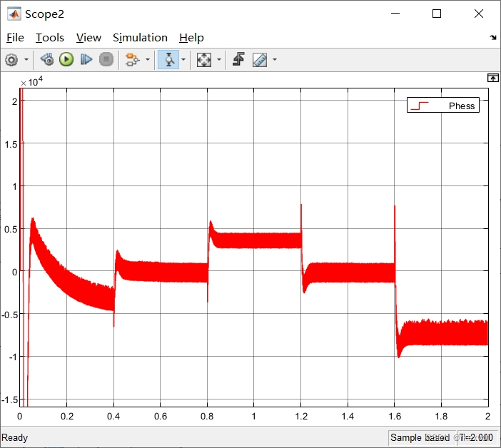Click the Ready status text
The width and height of the screenshot is (501, 448).
coord(15,437)
